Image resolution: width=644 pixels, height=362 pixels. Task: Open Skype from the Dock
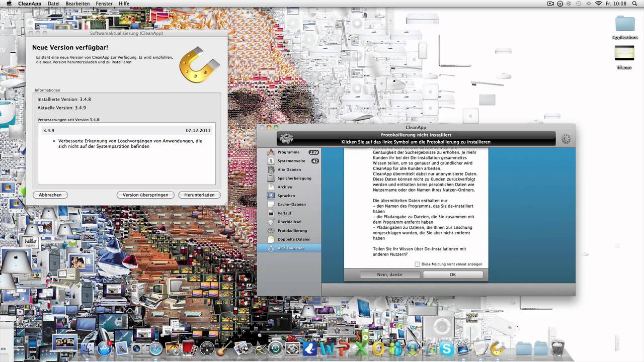click(447, 348)
